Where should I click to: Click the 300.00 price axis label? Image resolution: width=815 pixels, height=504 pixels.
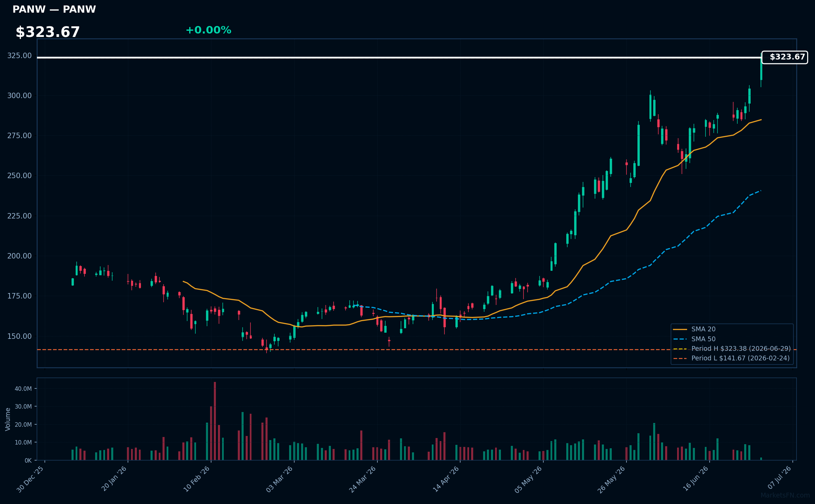pos(20,96)
